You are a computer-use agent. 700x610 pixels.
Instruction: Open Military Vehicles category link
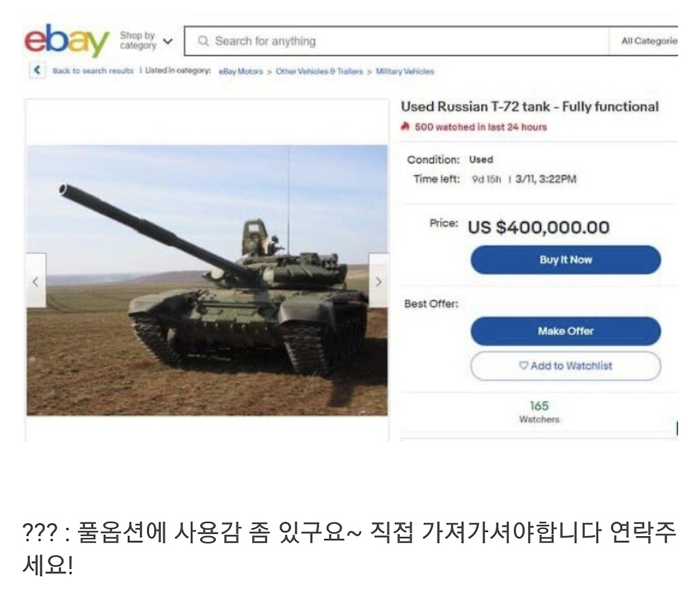(405, 71)
